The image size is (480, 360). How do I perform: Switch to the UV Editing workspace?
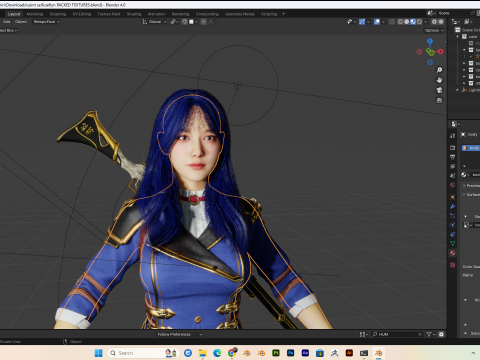click(82, 14)
